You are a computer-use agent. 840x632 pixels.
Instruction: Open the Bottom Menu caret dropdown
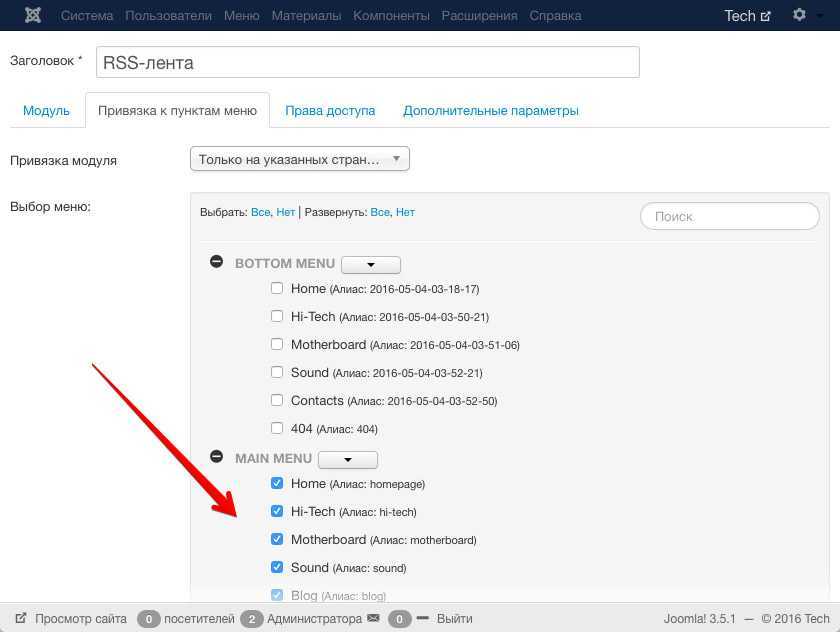[370, 265]
